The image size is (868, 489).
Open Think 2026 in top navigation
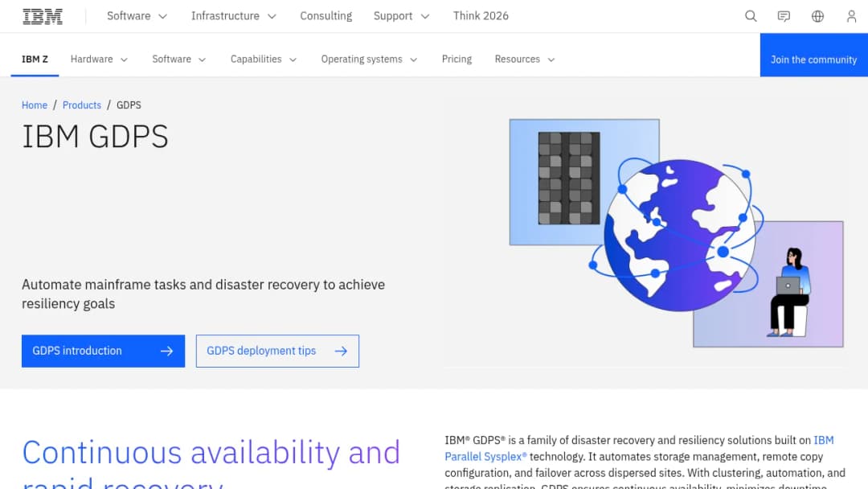[481, 16]
